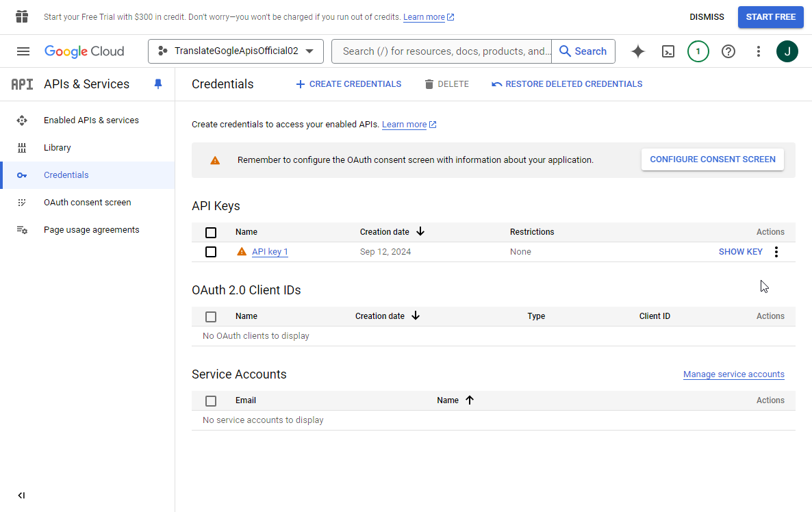Click the Enabled APIs & services icon
Screen dimensions: 812x512
[22, 120]
